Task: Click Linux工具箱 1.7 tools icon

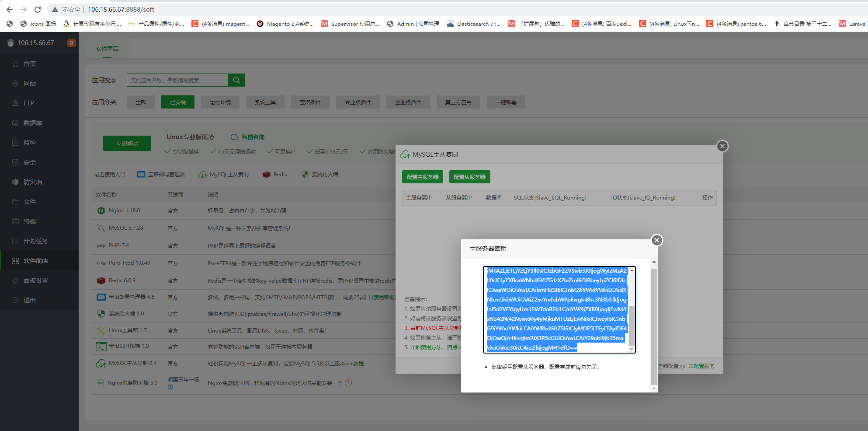Action: [101, 330]
